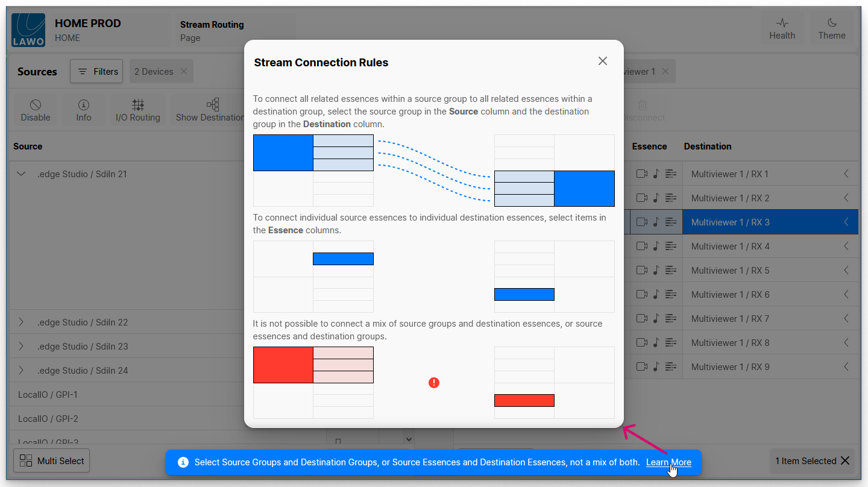Click audio essence icon for Multiviewer 1 / RX 5
This screenshot has width=868, height=487.
point(656,271)
